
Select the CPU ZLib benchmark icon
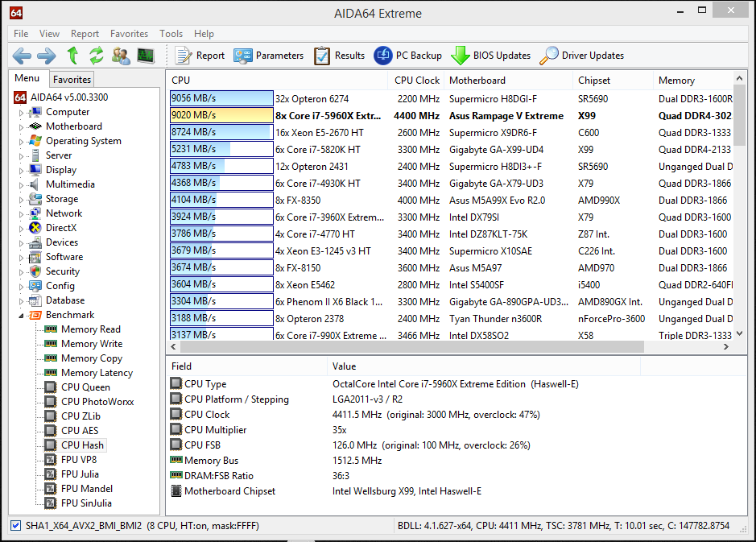pyautogui.click(x=51, y=416)
